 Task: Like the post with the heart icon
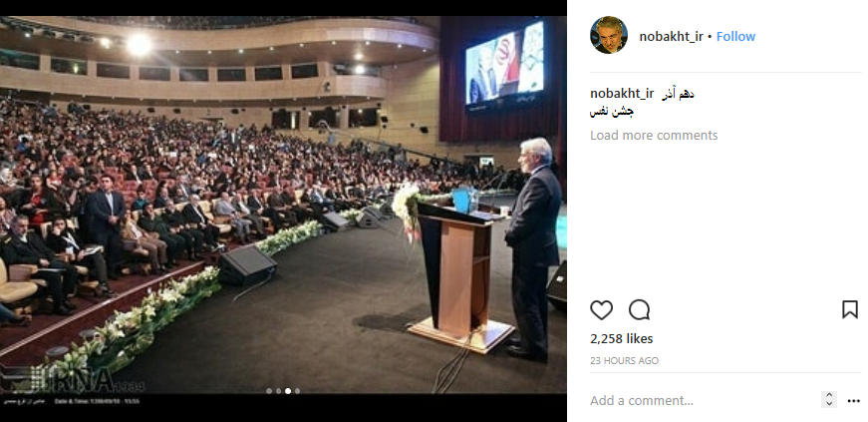601,310
